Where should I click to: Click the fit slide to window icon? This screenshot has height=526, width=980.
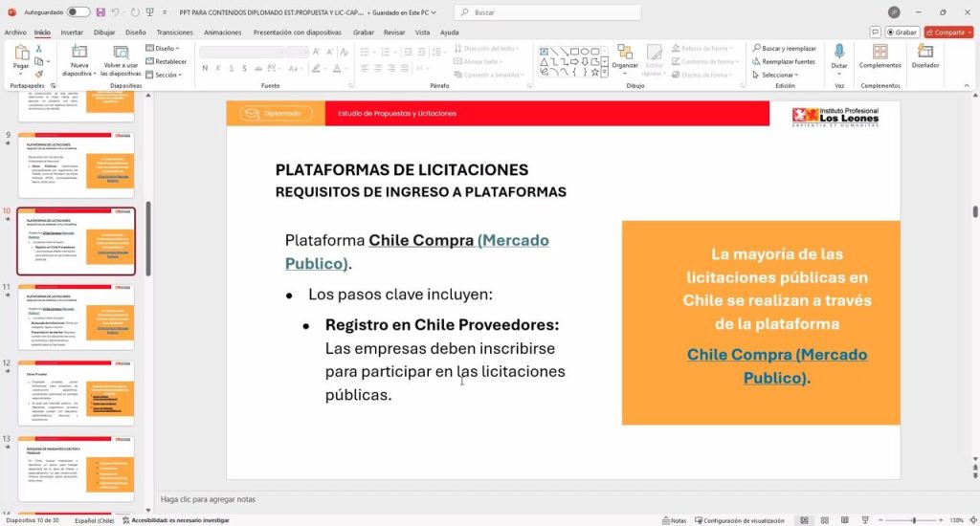coord(972,519)
